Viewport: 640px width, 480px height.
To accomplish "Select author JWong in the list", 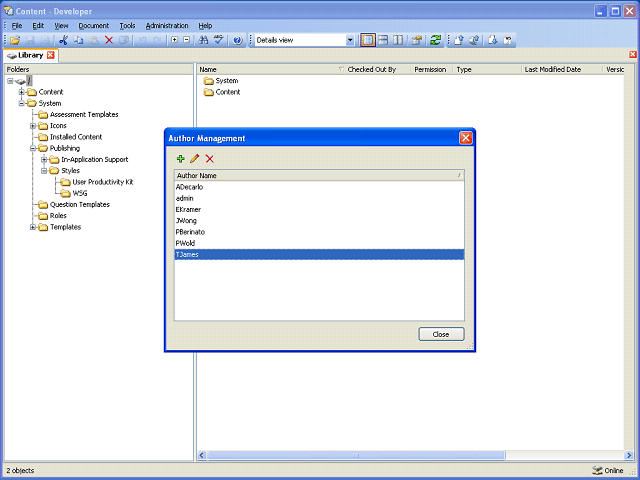I will [319, 221].
